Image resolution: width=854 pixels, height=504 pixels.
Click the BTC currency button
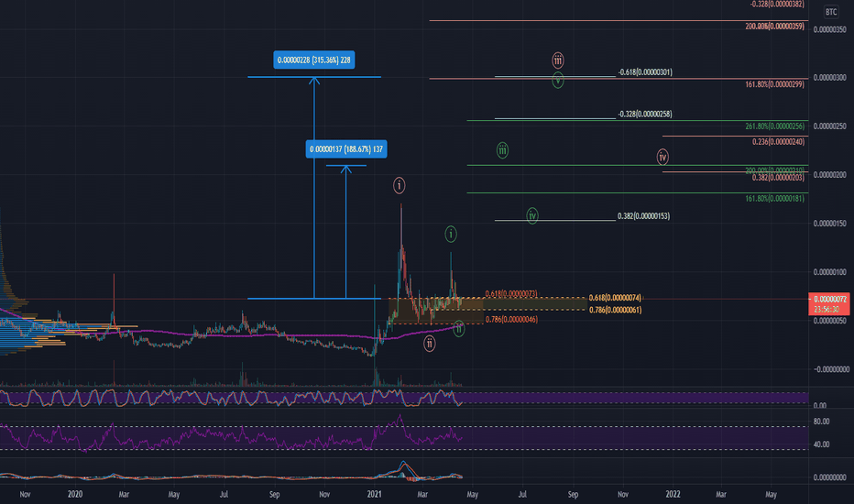point(830,12)
